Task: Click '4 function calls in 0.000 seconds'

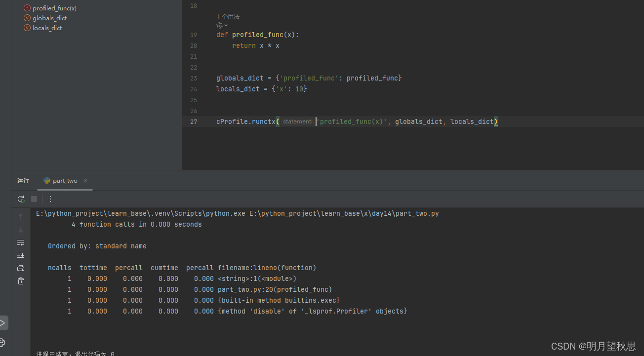Action: pyautogui.click(x=137, y=225)
